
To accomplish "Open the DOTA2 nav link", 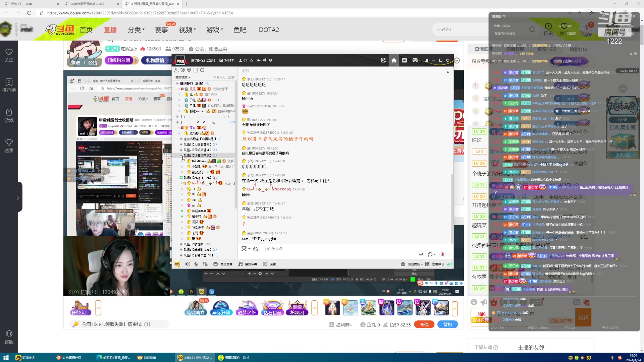I will 269,30.
